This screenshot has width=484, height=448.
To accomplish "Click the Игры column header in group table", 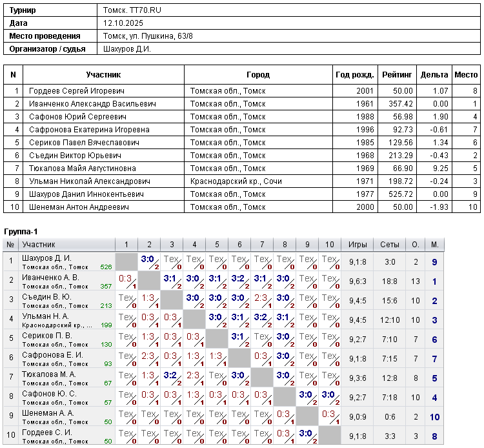I will click(x=358, y=245).
